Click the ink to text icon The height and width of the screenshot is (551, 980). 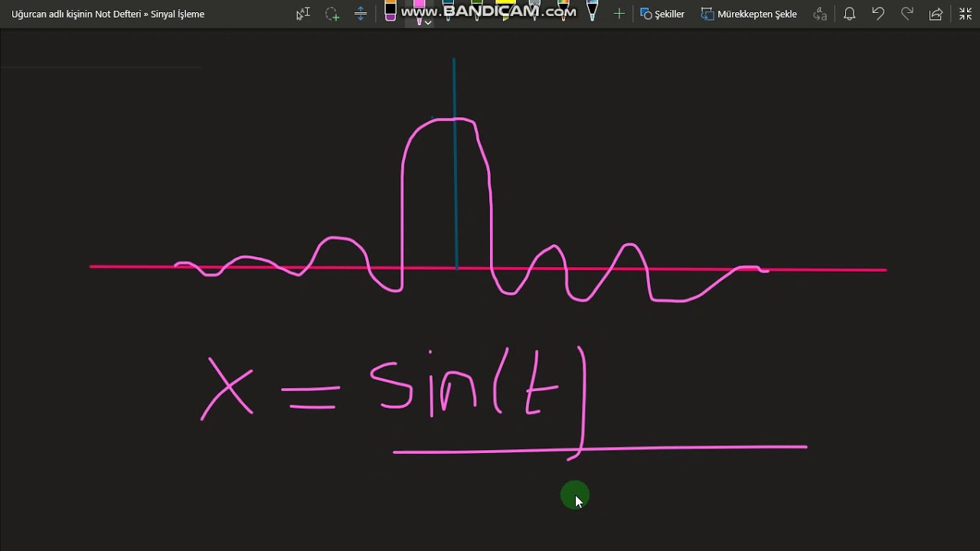pyautogui.click(x=820, y=14)
